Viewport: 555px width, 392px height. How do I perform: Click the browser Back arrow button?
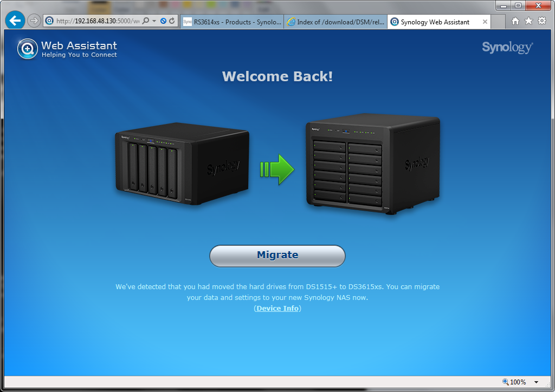[15, 21]
